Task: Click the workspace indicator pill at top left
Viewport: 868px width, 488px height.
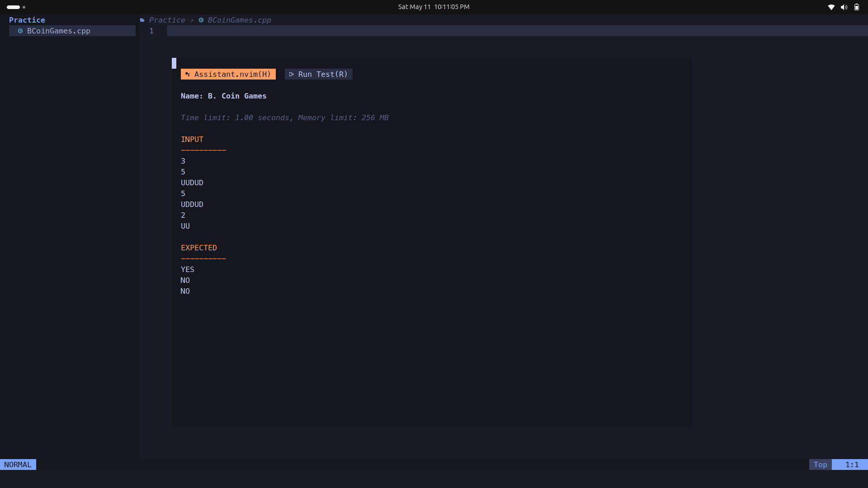Action: (x=14, y=7)
